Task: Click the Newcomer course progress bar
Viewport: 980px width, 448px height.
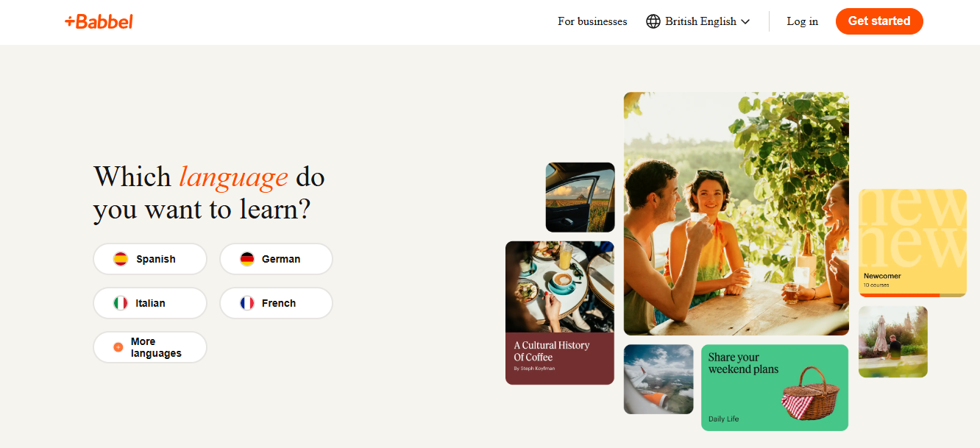Action: (x=912, y=295)
